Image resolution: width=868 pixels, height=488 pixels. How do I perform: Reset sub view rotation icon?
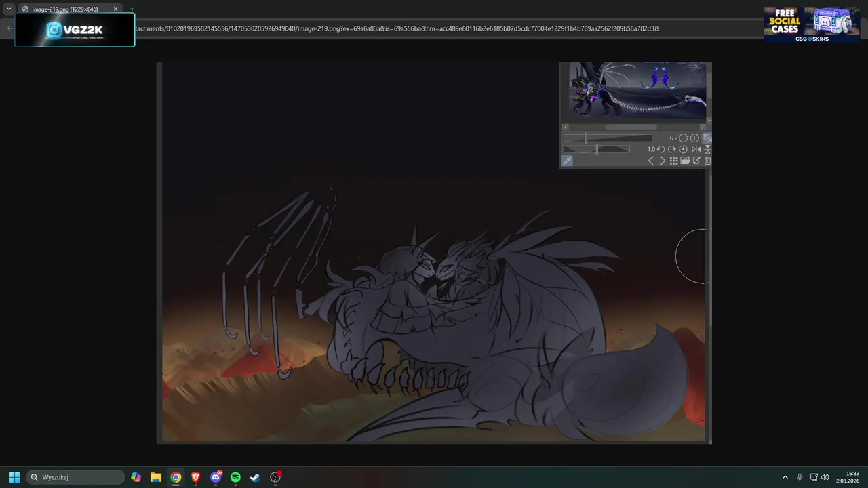pyautogui.click(x=683, y=149)
